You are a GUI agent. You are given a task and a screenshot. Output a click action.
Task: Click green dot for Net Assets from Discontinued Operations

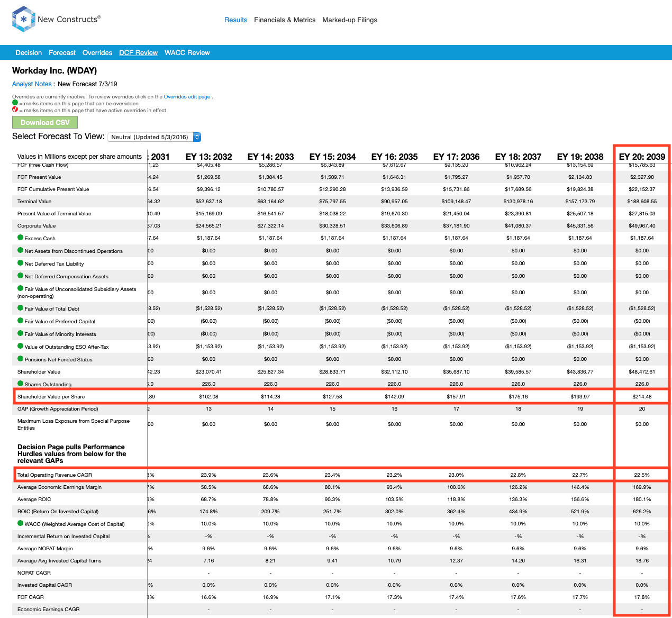[21, 250]
